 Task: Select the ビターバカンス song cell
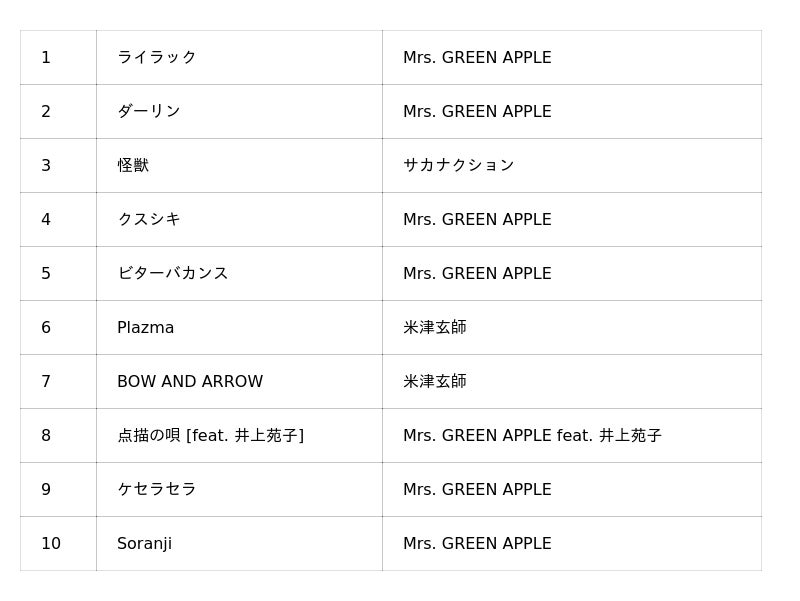239,273
